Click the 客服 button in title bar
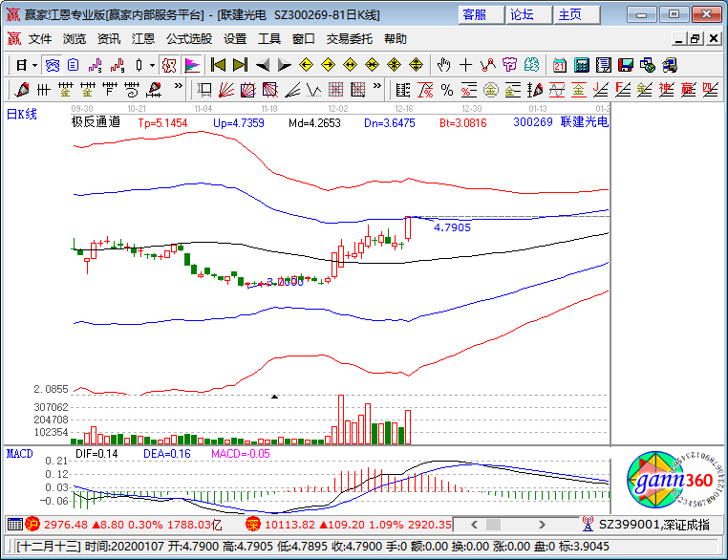Viewport: 728px width, 560px height. [481, 15]
